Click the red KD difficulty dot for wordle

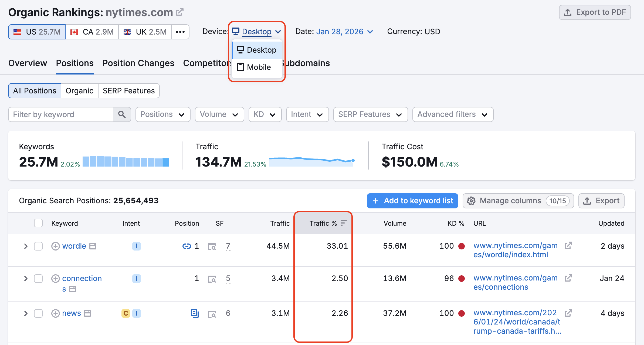click(x=462, y=246)
